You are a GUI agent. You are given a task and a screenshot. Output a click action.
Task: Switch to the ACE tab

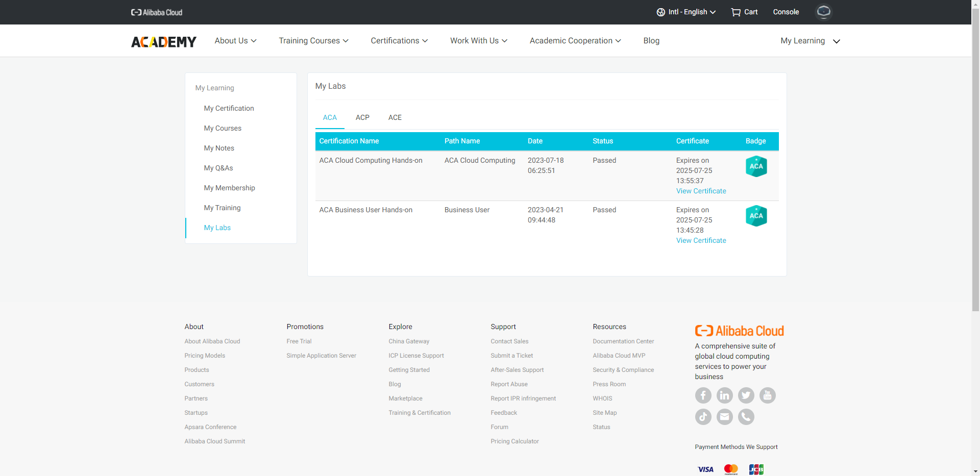coord(395,117)
